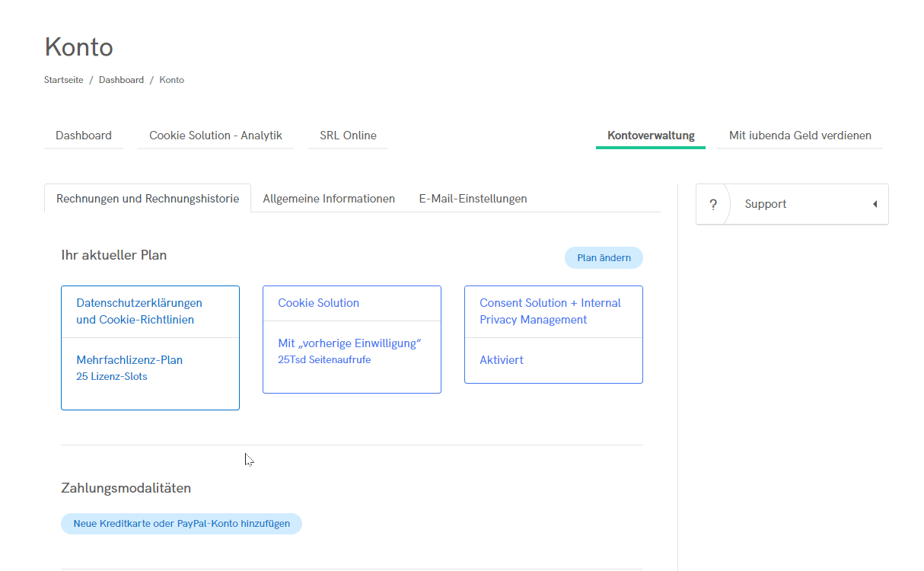The image size is (924, 571).
Task: Switch to Allgemeine Informationen tab
Action: (x=329, y=199)
